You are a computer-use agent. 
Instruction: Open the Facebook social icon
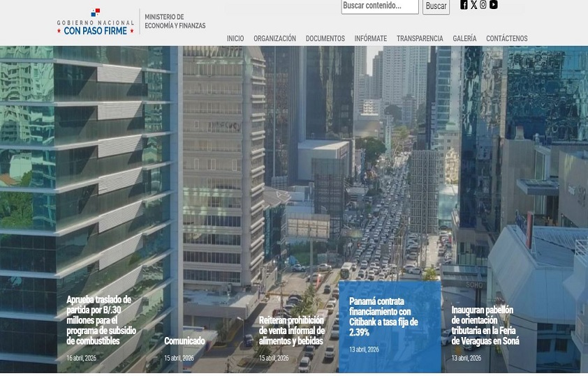point(464,5)
